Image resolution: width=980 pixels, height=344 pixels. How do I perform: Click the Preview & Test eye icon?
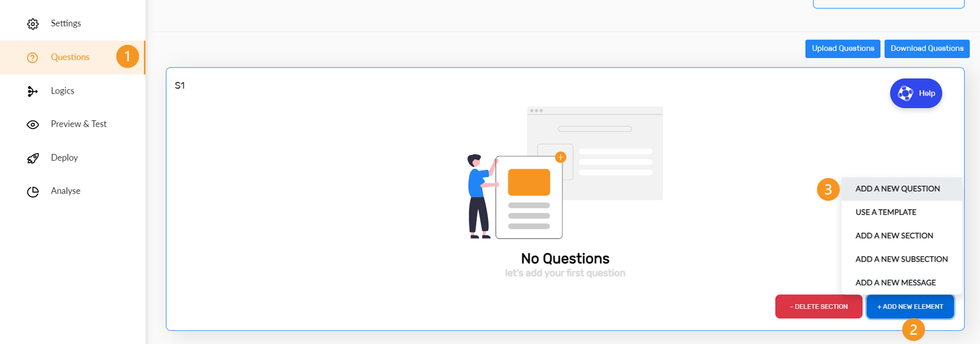33,125
